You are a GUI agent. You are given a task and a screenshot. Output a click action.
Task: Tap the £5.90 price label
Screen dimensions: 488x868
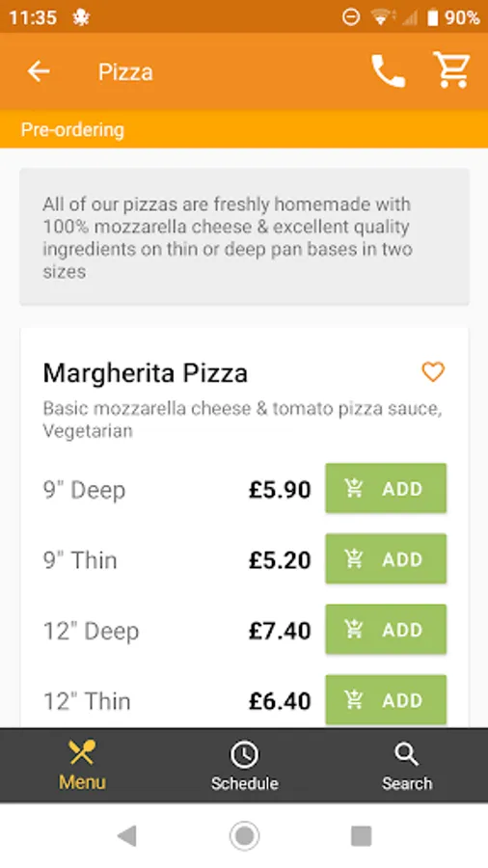coord(280,489)
